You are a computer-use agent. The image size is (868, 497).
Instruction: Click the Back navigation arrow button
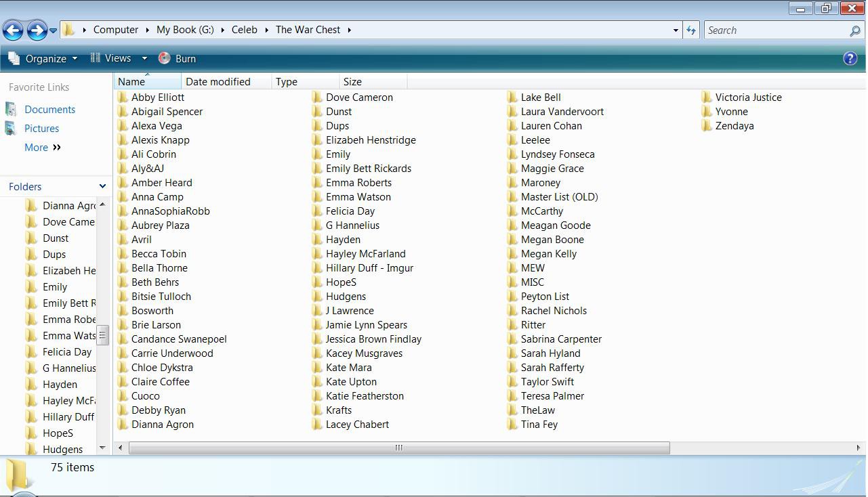coord(13,30)
